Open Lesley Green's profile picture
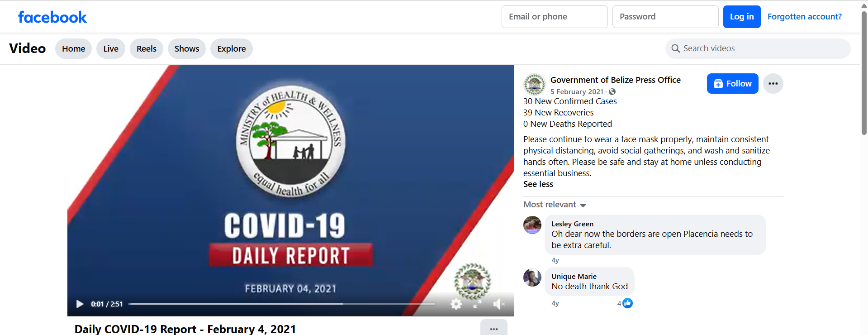 [532, 225]
